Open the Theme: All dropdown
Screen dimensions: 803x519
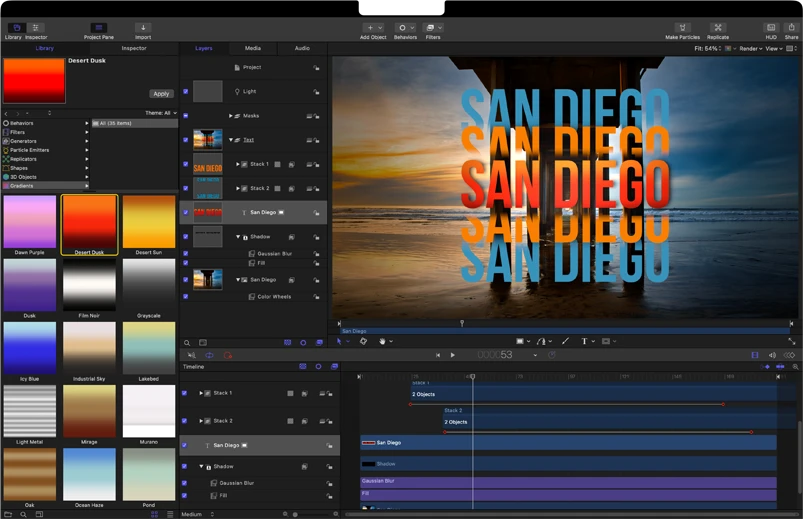point(161,113)
